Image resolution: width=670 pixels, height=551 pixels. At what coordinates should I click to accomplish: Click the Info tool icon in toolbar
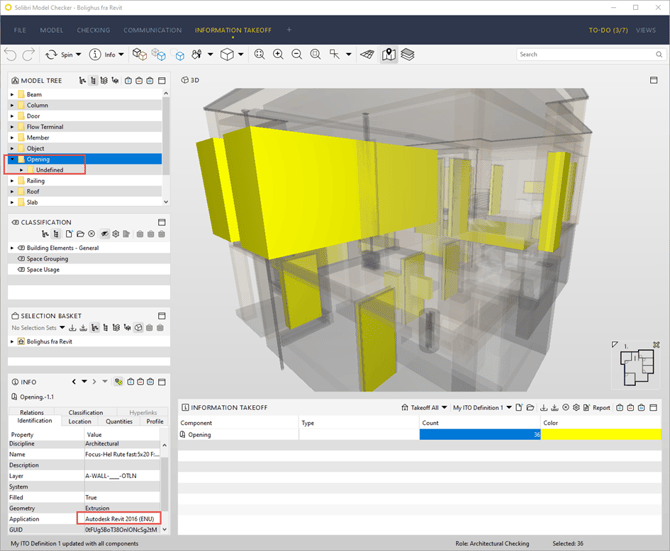(96, 54)
